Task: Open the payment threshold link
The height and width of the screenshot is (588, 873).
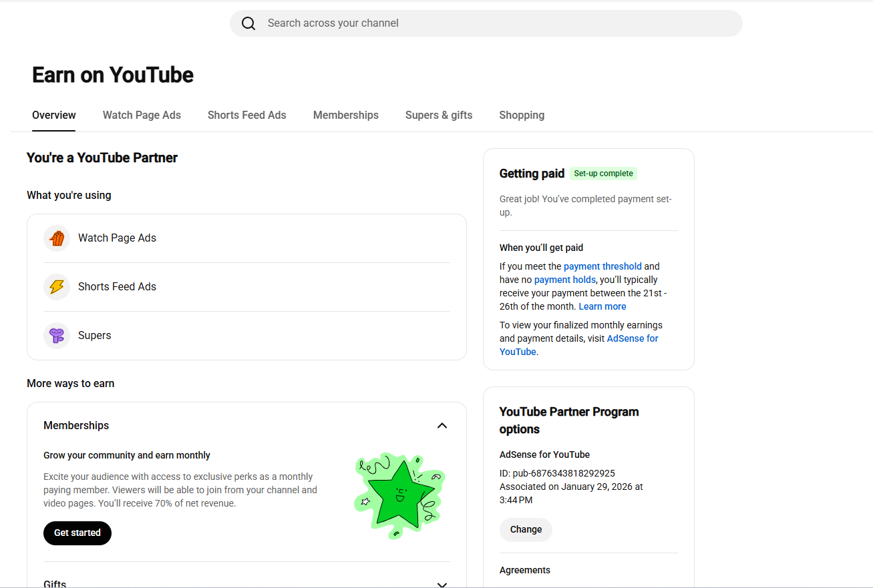Action: tap(602, 266)
